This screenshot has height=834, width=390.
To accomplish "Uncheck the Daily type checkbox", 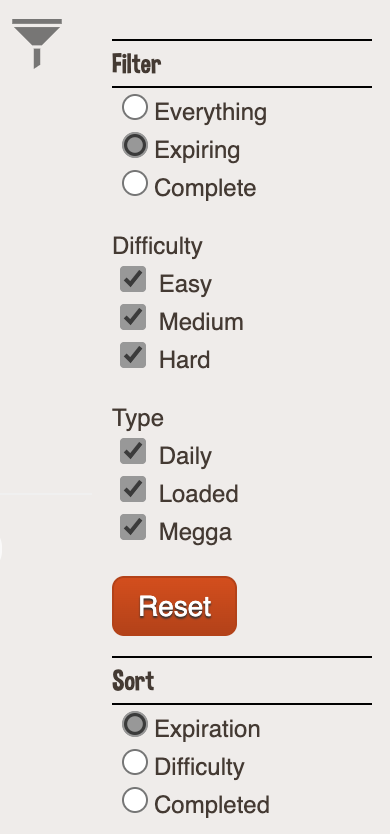I will pos(133,452).
